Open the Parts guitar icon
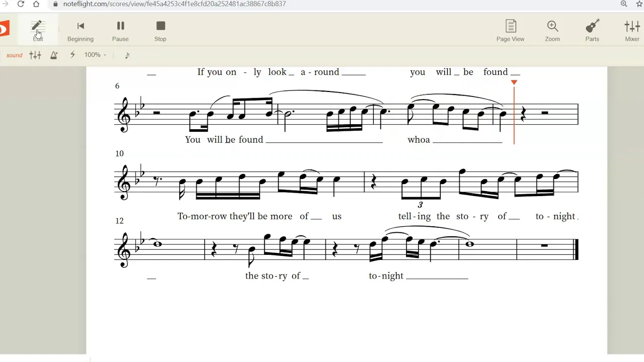The width and height of the screenshot is (644, 362). tap(592, 31)
